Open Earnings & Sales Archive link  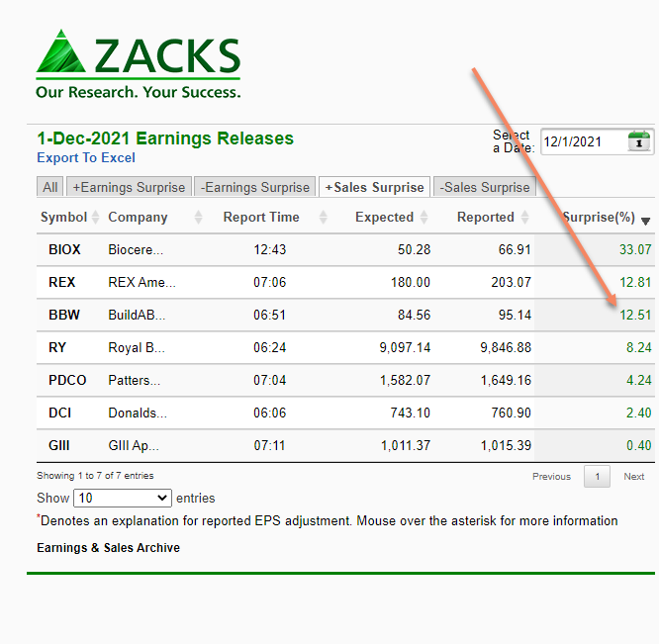(108, 548)
